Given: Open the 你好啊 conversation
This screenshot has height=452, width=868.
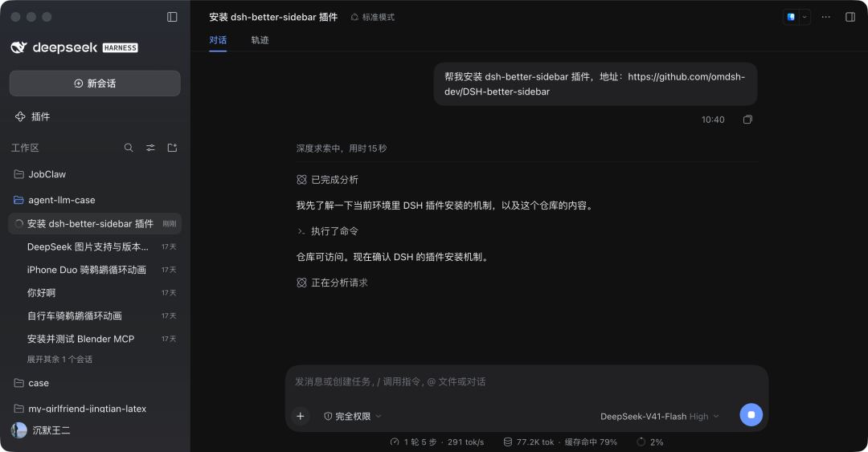Looking at the screenshot, I should click(x=95, y=293).
